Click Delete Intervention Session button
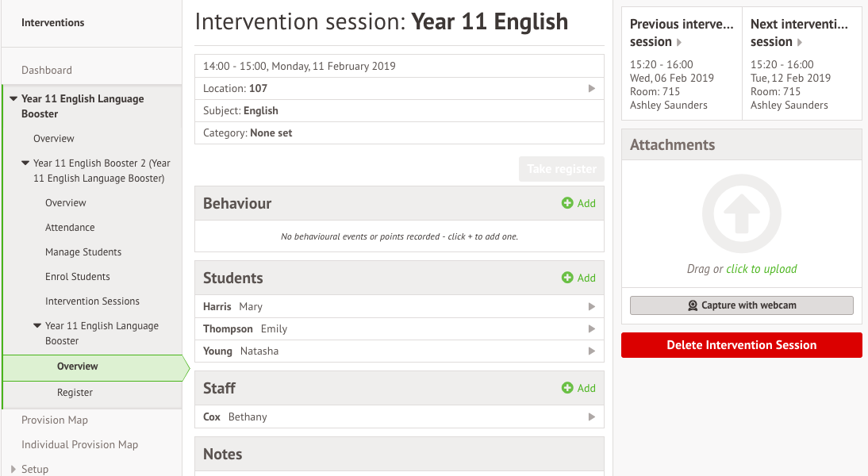 point(741,345)
